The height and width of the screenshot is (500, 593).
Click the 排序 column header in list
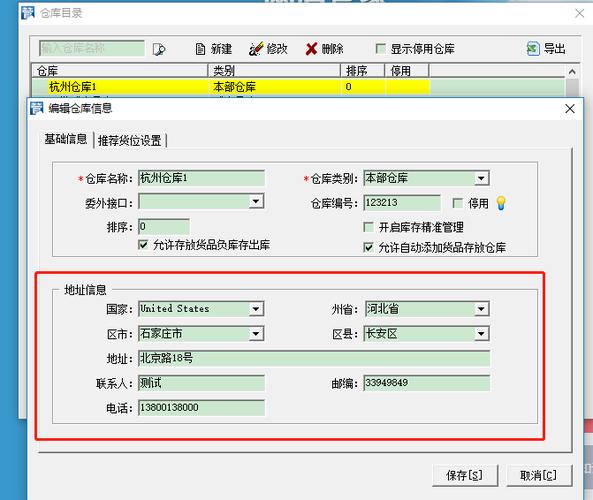click(363, 71)
